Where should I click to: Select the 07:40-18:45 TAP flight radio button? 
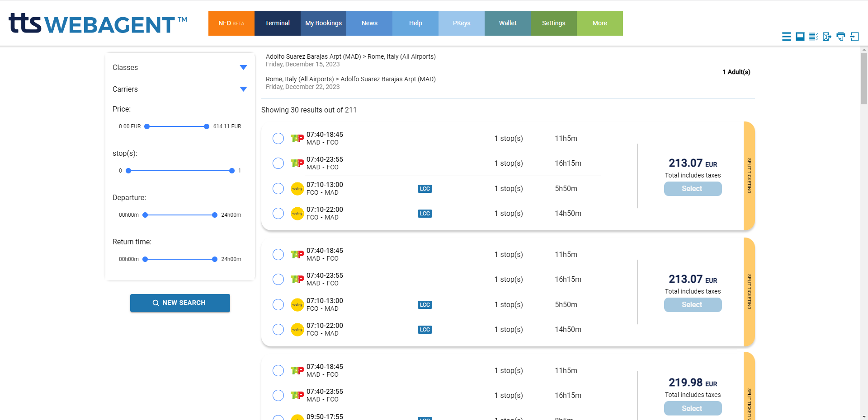click(278, 138)
